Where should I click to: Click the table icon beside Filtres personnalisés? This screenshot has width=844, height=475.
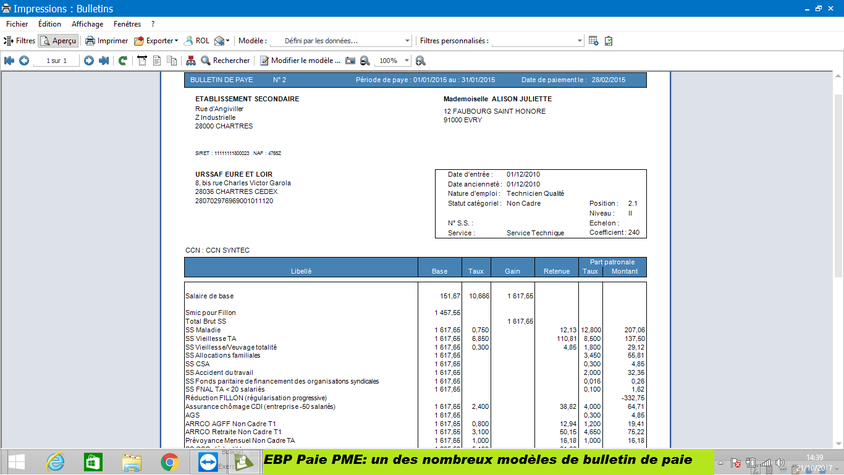click(593, 41)
